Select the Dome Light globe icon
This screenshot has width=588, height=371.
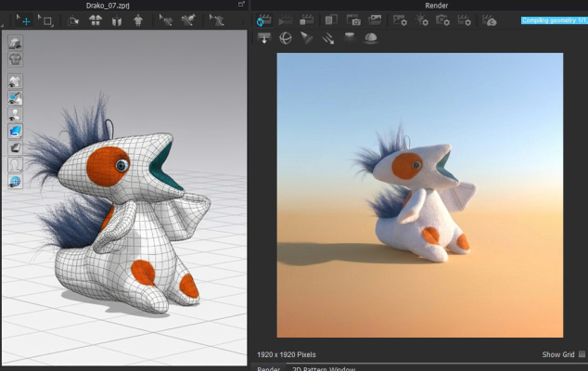tap(286, 38)
